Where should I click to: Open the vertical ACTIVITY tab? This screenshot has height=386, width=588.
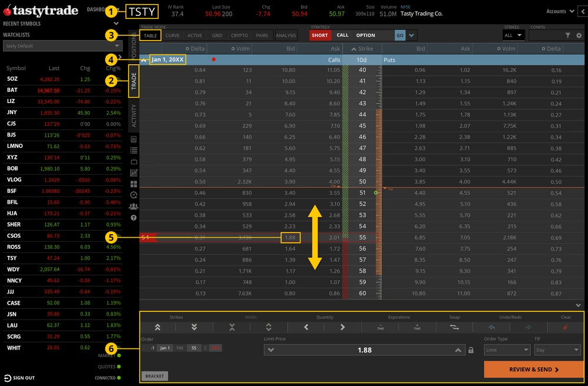point(133,115)
